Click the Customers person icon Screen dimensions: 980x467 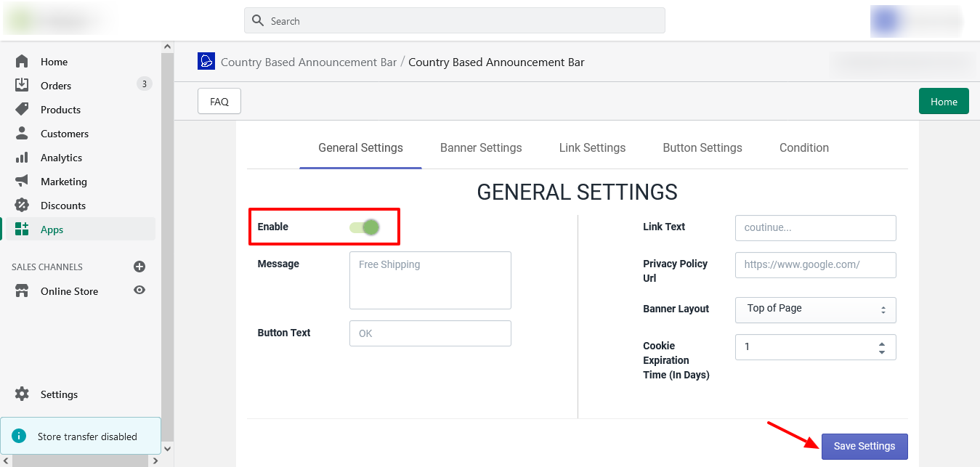(22, 134)
